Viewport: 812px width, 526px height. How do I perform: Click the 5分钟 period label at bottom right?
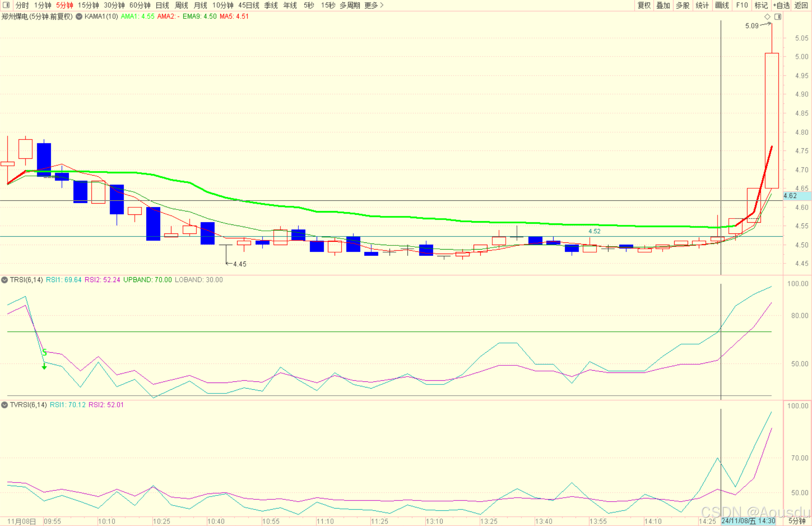797,521
